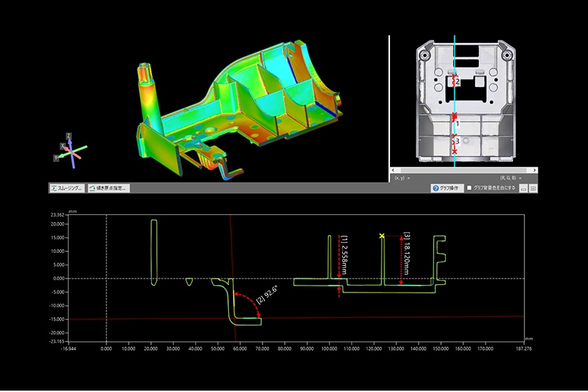Select measurement marker 1 on top view

457,122
